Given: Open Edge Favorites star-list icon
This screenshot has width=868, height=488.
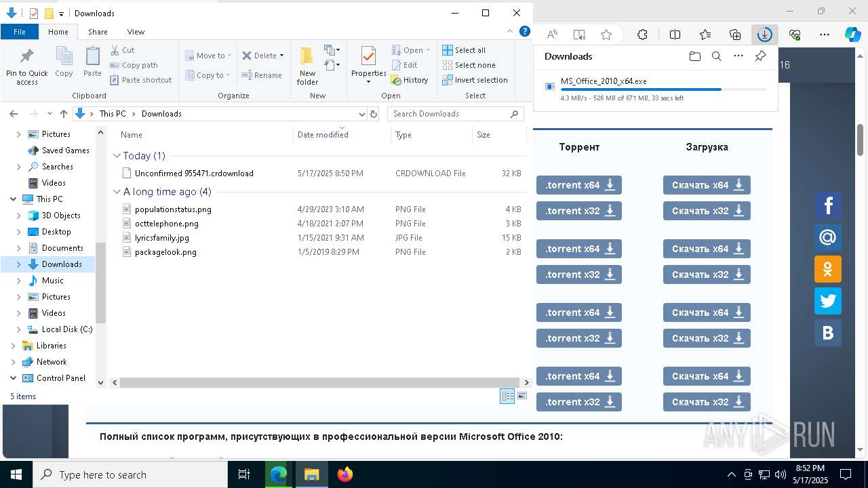Looking at the screenshot, I should 705,35.
